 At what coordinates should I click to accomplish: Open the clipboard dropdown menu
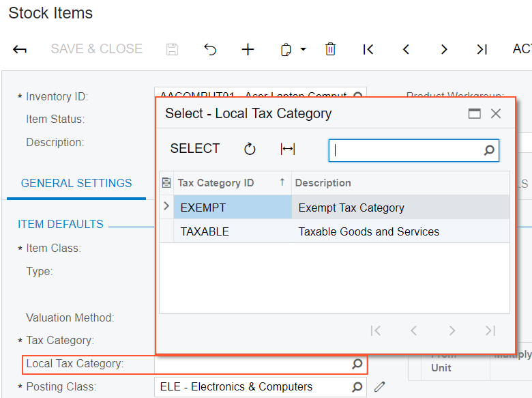coord(303,49)
